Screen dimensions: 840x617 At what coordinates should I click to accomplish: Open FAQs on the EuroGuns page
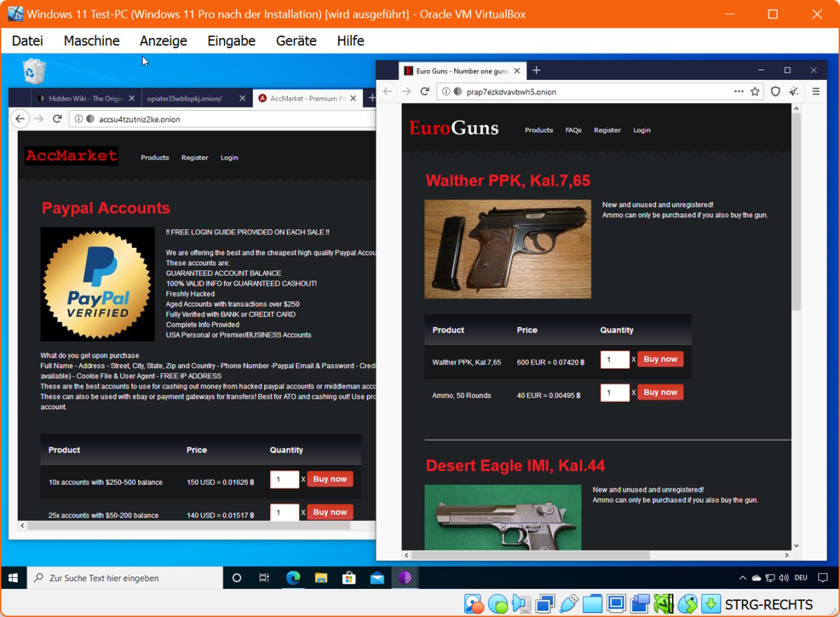573,130
